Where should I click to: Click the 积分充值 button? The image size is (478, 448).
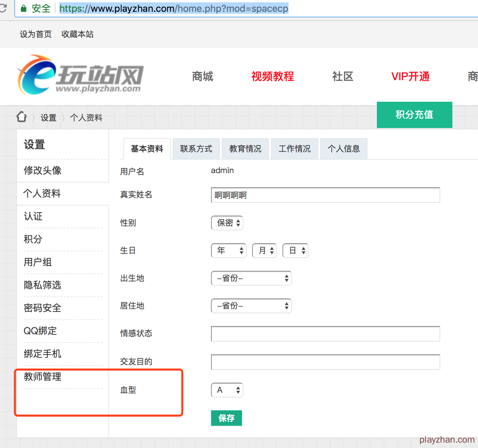[414, 115]
